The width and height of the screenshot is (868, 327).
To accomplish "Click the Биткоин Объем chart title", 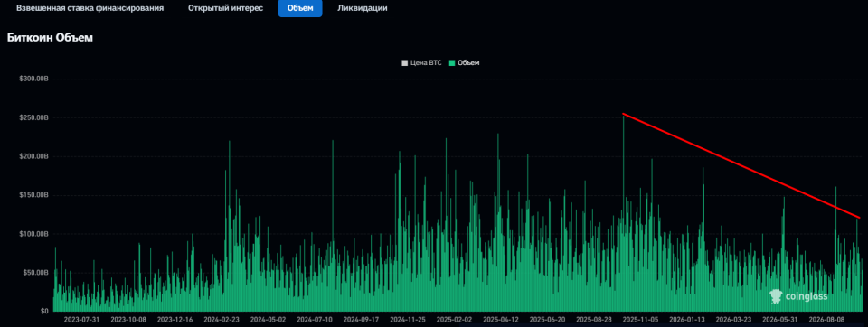I will (x=50, y=38).
